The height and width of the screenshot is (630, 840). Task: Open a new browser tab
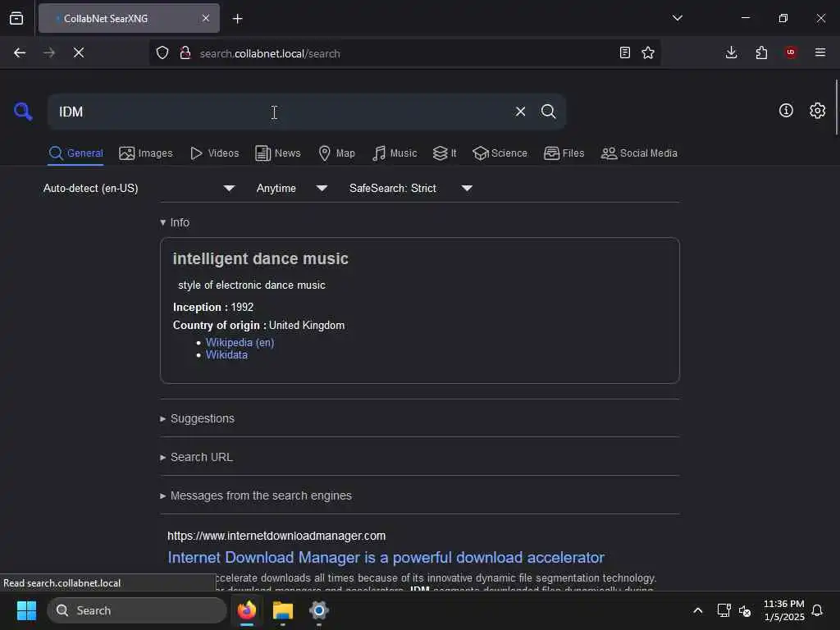[237, 19]
